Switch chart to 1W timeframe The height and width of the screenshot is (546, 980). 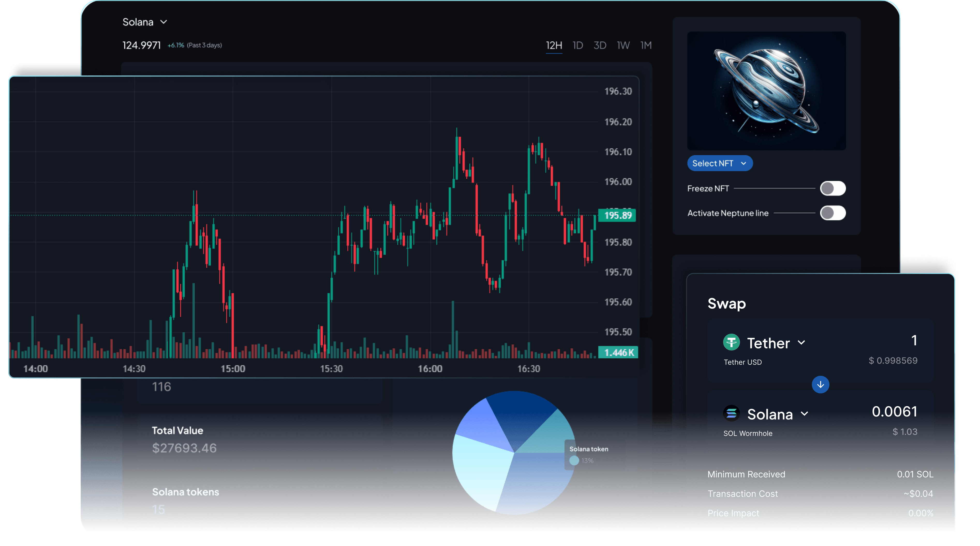click(623, 45)
